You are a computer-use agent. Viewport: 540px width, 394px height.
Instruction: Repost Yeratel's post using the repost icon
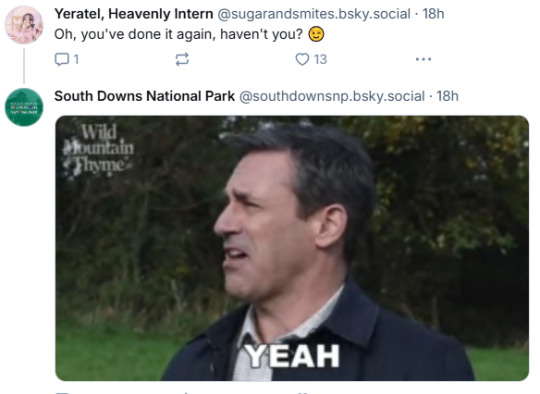click(x=182, y=59)
